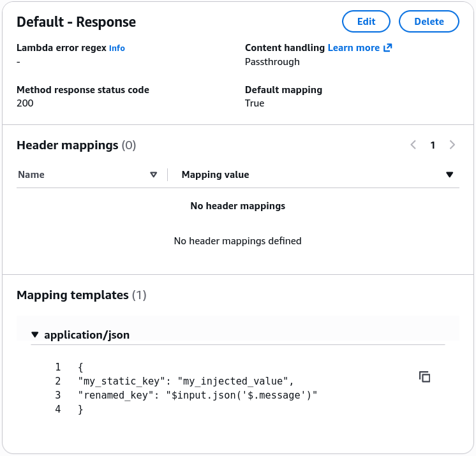
Task: Click the renamed_key line in the template
Action: coord(198,395)
